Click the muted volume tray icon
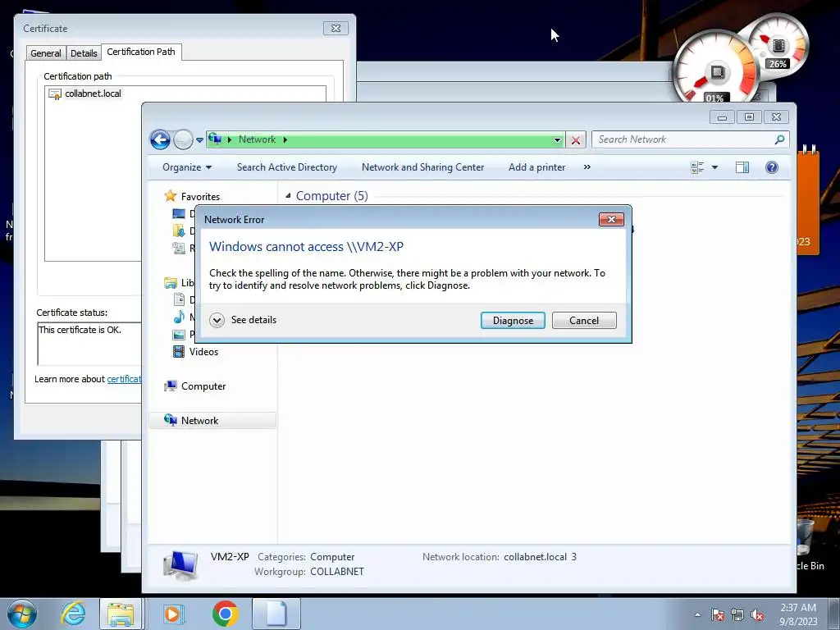Viewport: 840px width, 630px height. (x=757, y=615)
